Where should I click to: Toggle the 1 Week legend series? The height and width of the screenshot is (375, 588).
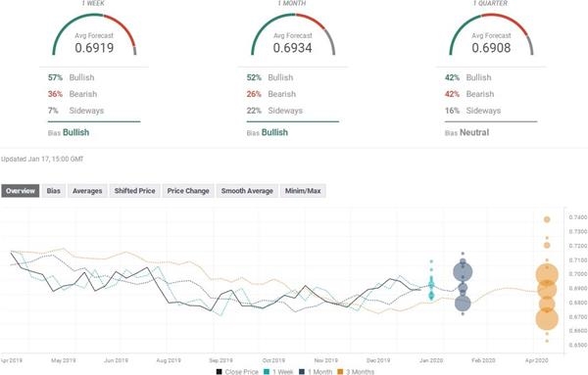(x=278, y=372)
